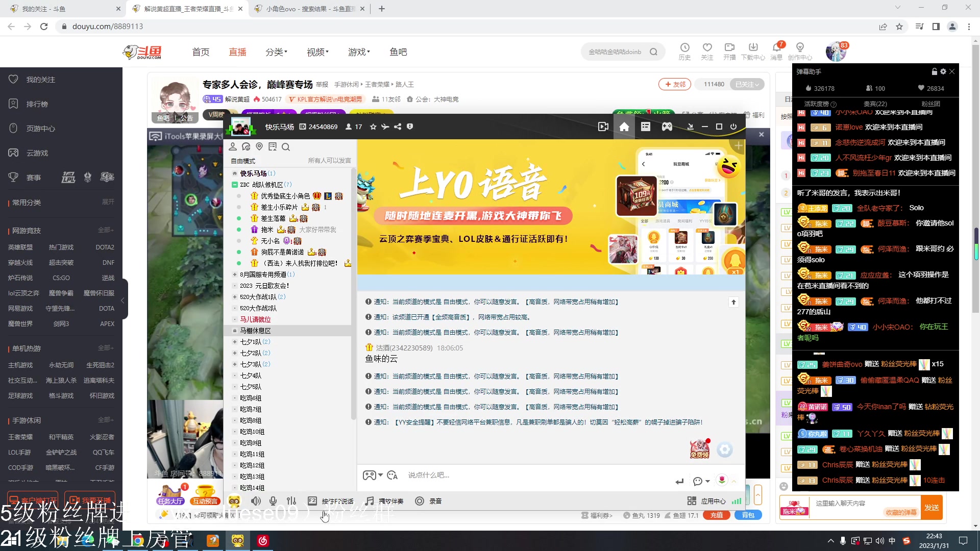Click the raccoon mascot icon in YY bottom bar
Screen dimensions: 980x551
(234, 501)
